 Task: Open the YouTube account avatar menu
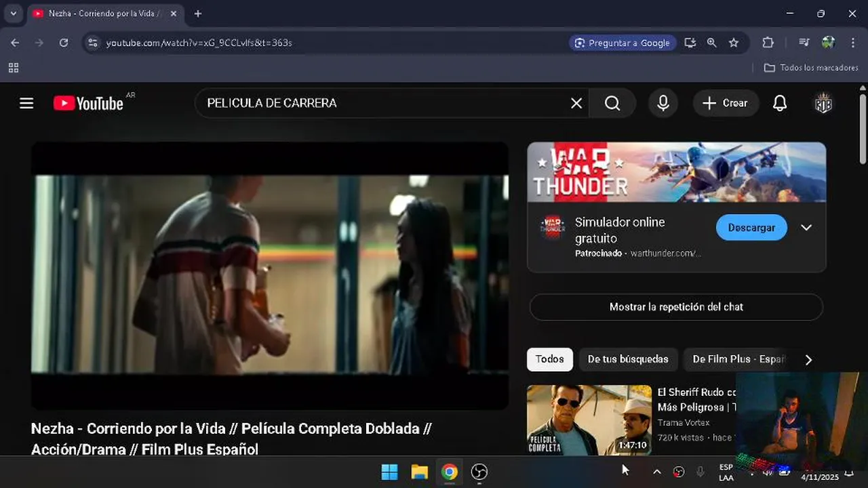point(823,103)
